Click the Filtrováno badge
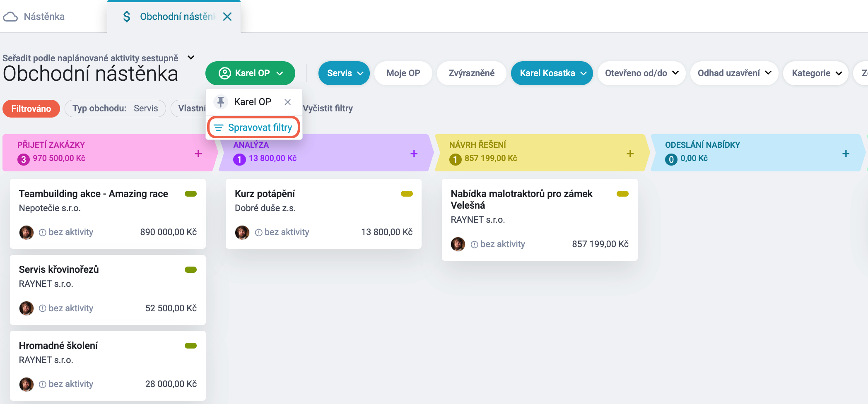Image resolution: width=868 pixels, height=404 pixels. pos(31,109)
